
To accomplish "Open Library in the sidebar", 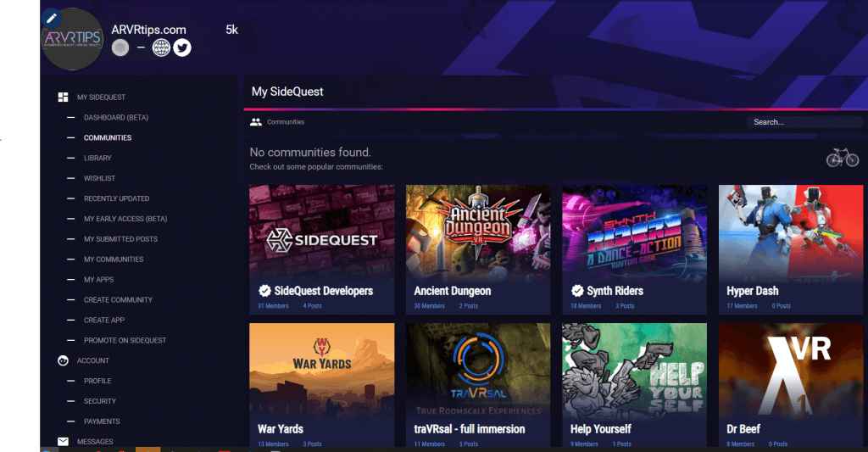I will click(x=97, y=158).
